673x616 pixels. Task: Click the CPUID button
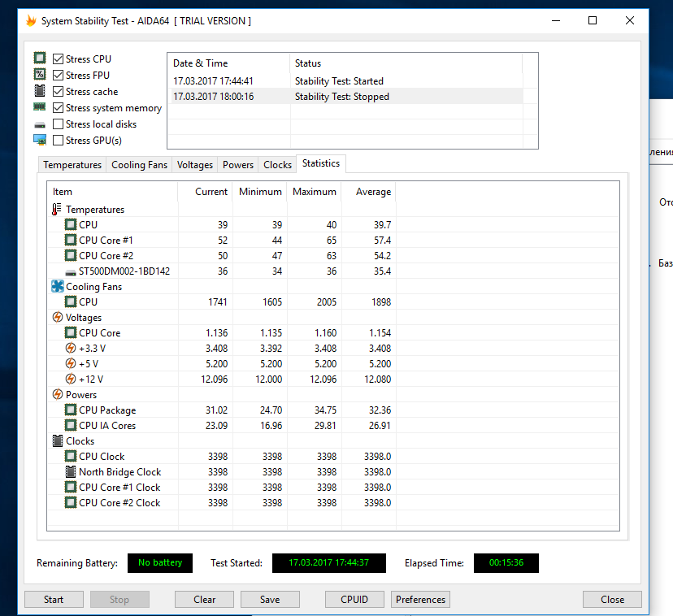click(354, 599)
